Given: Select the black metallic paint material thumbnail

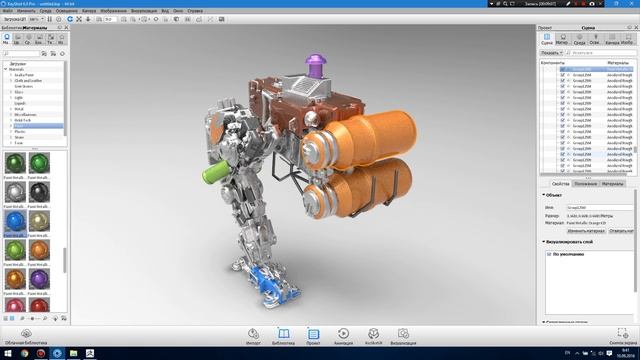Looking at the screenshot, I should click(39, 192).
